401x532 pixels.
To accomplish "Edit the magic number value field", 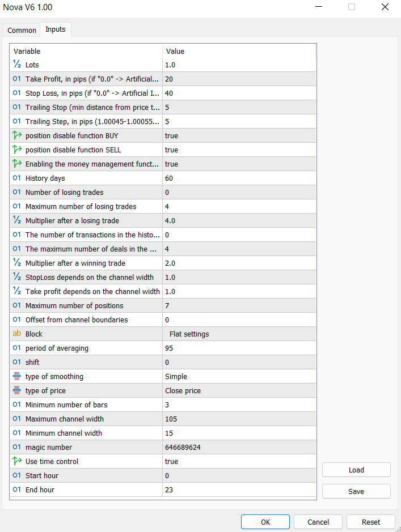I will coord(238,448).
